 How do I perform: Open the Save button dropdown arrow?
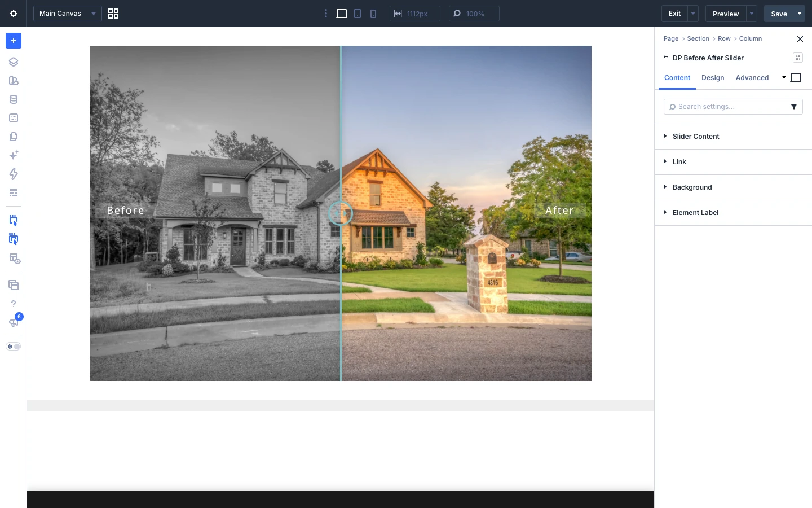click(800, 14)
